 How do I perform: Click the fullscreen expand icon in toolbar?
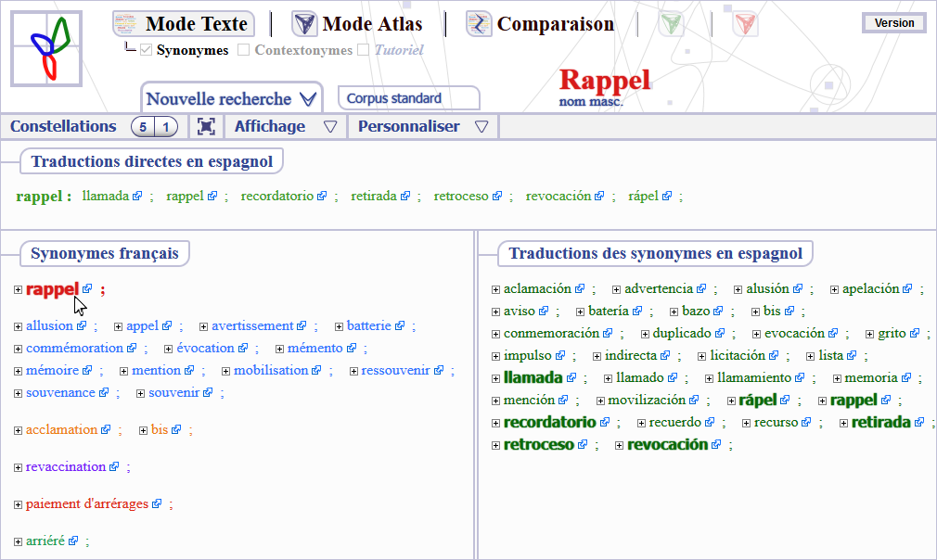pos(206,127)
